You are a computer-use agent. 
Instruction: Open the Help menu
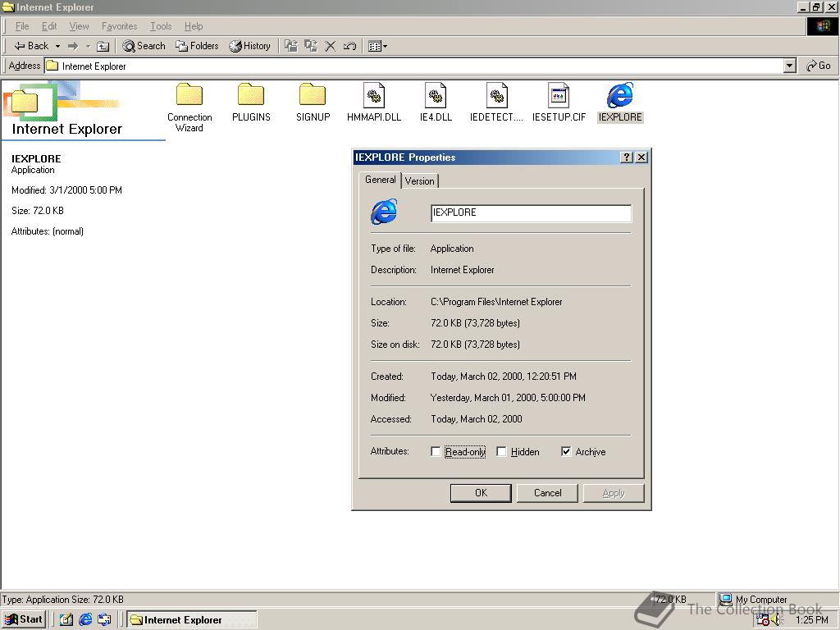(194, 26)
